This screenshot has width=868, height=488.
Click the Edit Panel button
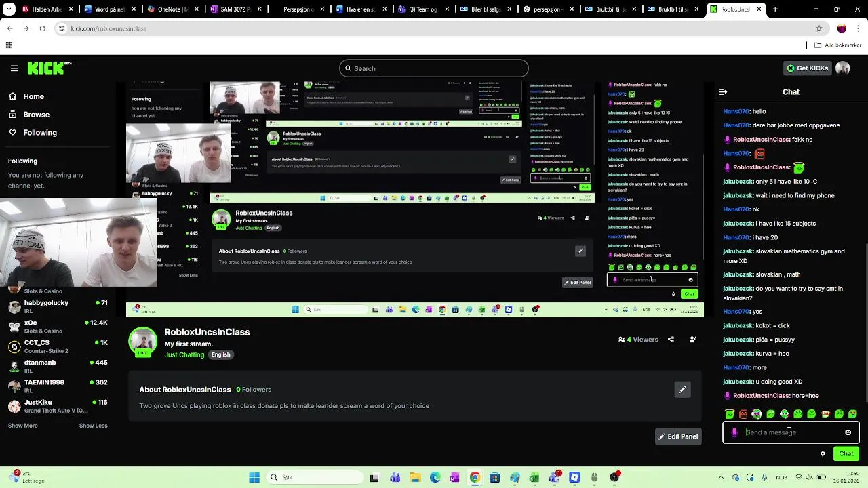click(x=677, y=436)
